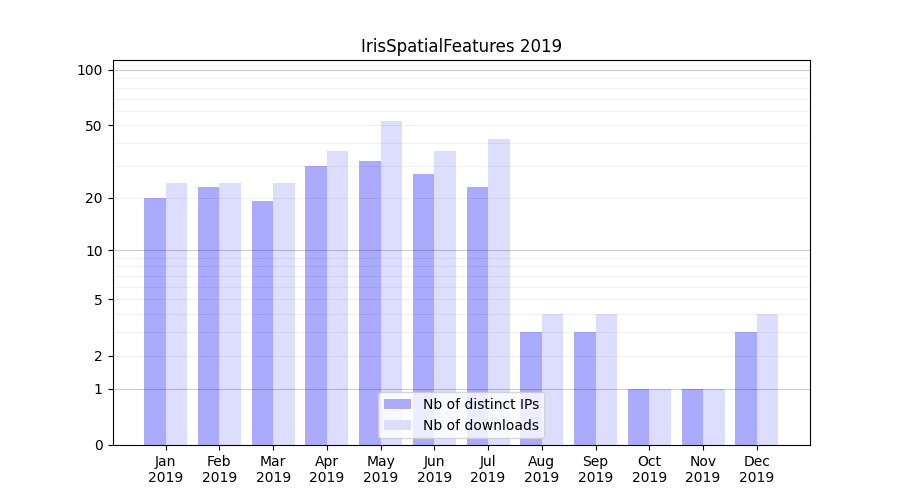900x500 pixels.
Task: Click the 50 tick on y-axis
Action: pyautogui.click(x=93, y=126)
